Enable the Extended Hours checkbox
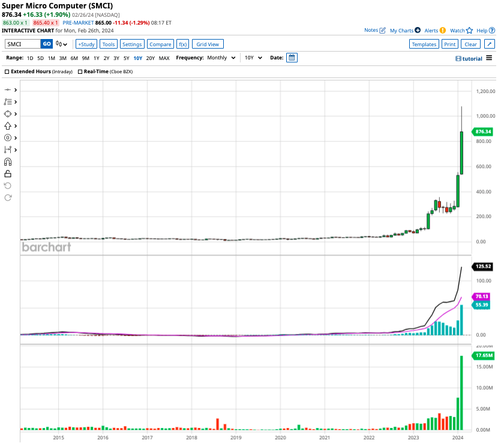The height and width of the screenshot is (446, 504). pos(6,71)
